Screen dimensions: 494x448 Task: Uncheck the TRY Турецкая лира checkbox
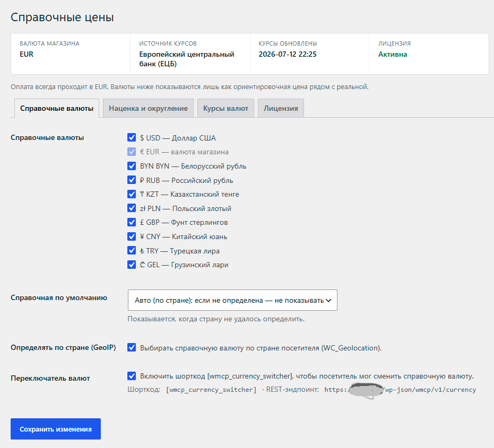[132, 250]
